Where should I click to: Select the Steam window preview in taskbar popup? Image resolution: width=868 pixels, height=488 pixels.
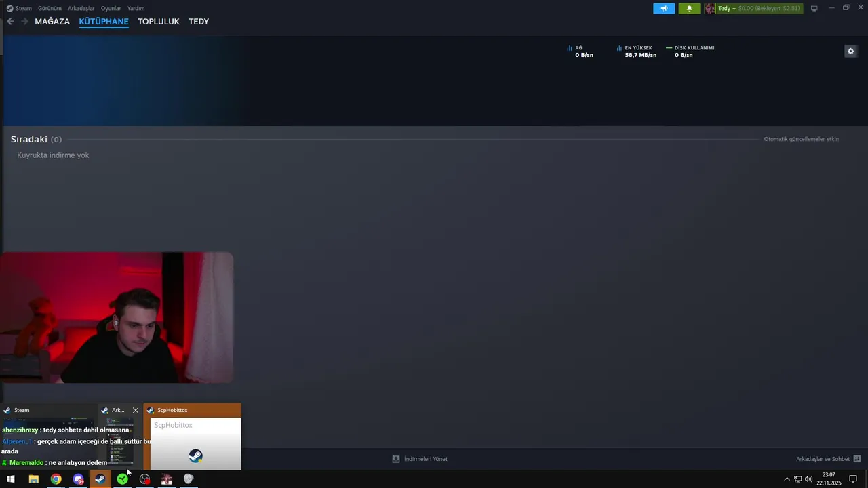[47, 437]
